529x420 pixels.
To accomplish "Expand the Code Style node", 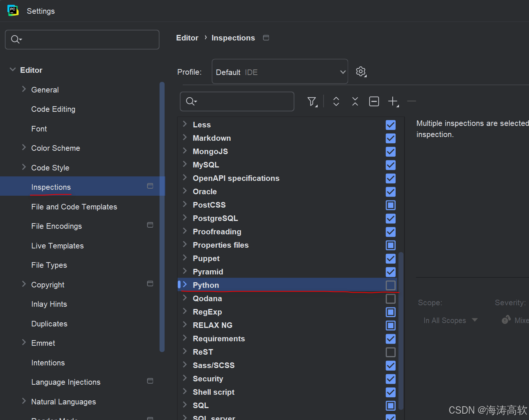I will coord(24,167).
